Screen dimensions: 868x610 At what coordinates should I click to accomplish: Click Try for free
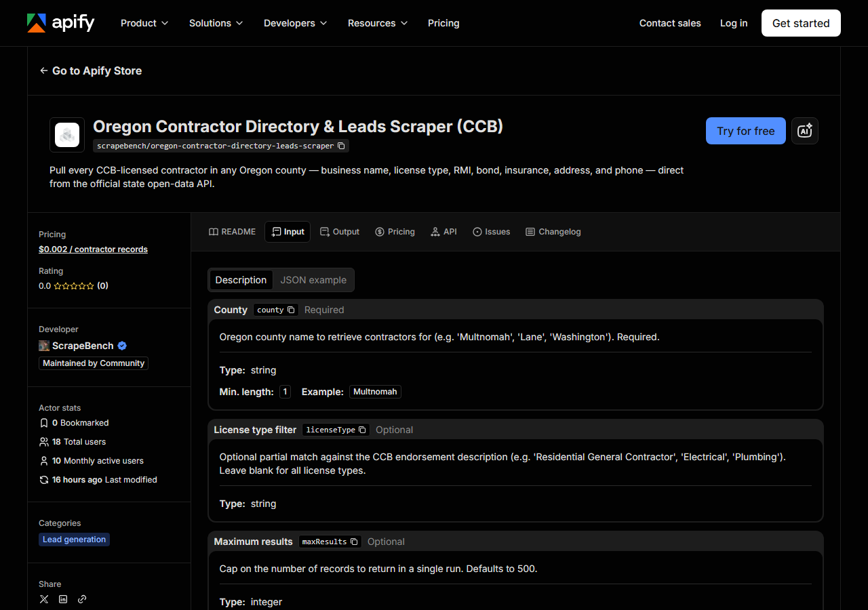(746, 131)
